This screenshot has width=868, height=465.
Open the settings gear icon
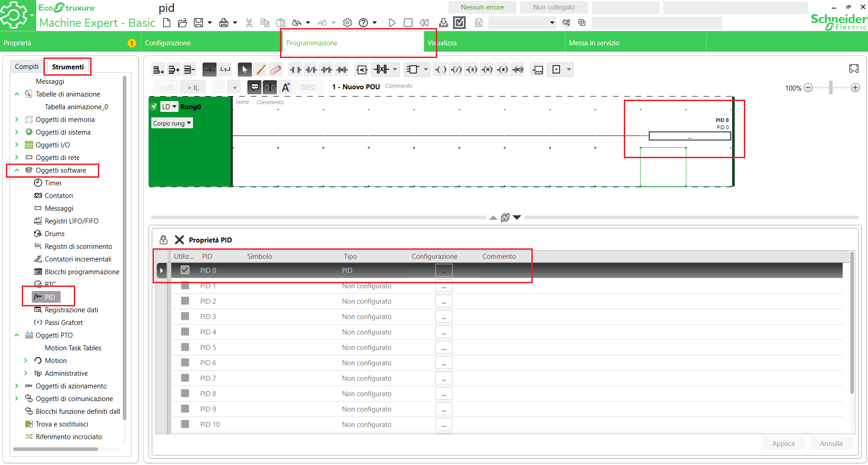[x=347, y=23]
